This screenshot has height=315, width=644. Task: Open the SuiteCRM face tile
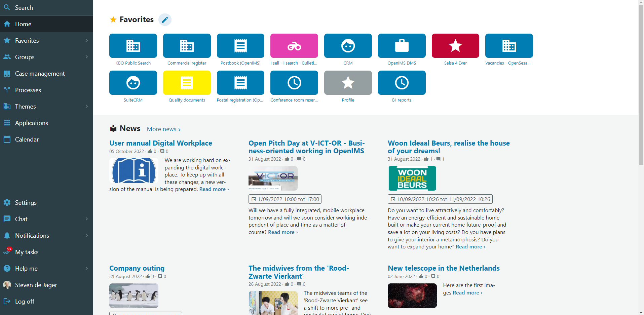(x=133, y=83)
